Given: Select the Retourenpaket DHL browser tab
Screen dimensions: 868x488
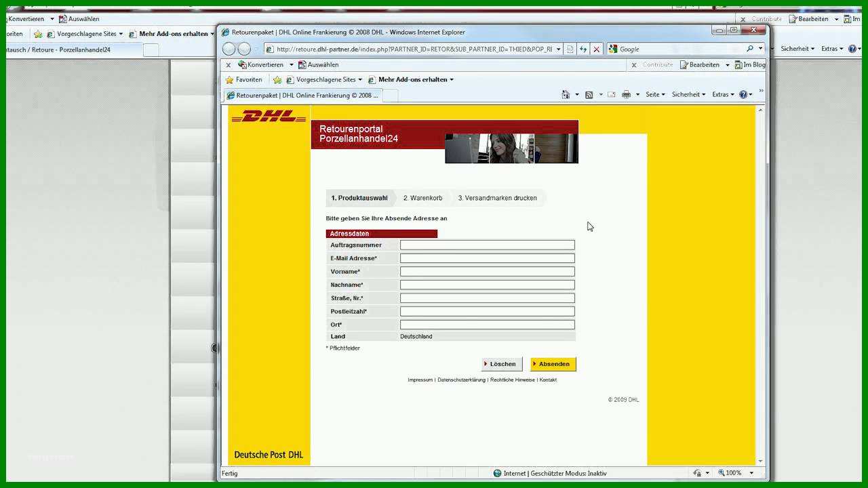Looking at the screenshot, I should pos(302,96).
